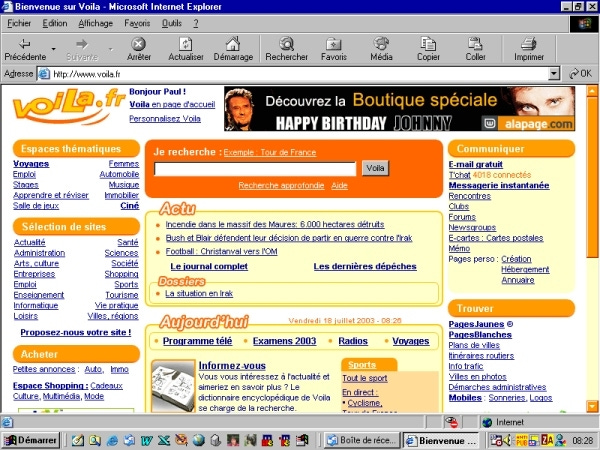The width and height of the screenshot is (600, 450).
Task: Open the Outils menu
Action: point(171,23)
